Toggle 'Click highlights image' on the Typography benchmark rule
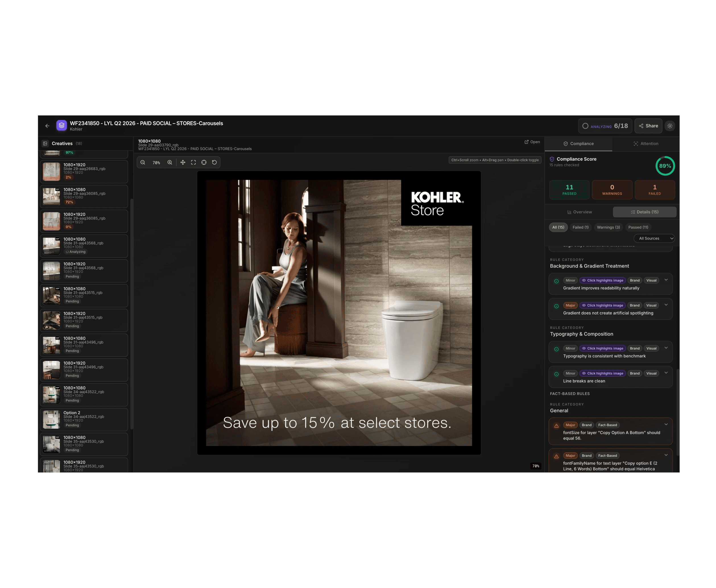Image resolution: width=716 pixels, height=588 pixels. tap(603, 348)
